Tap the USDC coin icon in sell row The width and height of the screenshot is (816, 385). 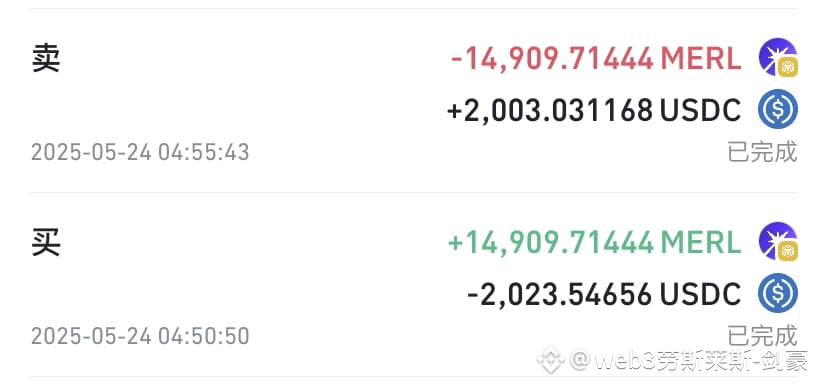pos(777,109)
